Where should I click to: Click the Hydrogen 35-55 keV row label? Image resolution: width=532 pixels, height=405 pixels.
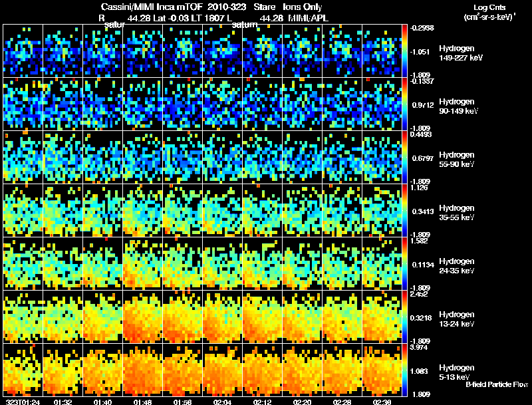click(457, 213)
